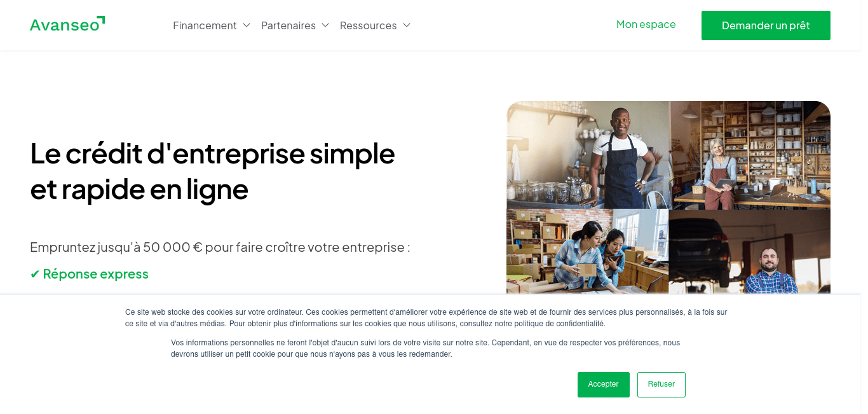868x414 pixels.
Task: Click the green checkmark before Réponse express
Action: [x=35, y=274]
